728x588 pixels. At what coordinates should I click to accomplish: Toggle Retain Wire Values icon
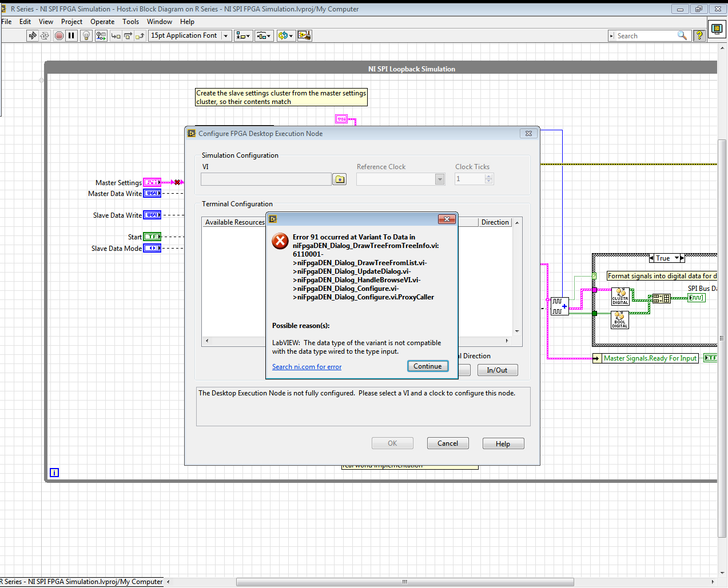101,35
